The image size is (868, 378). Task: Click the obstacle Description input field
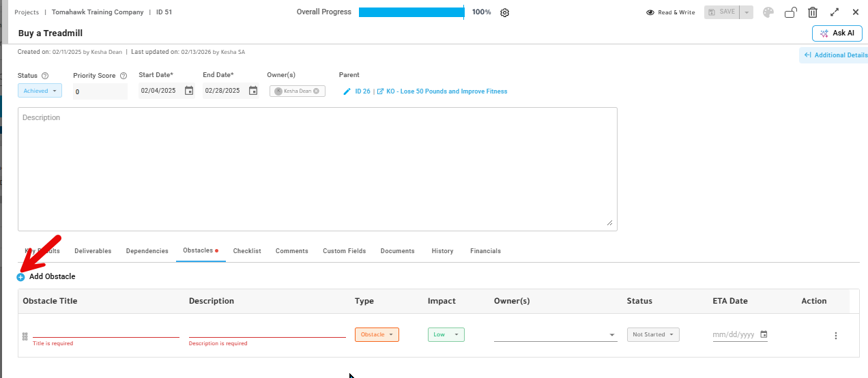click(x=267, y=332)
